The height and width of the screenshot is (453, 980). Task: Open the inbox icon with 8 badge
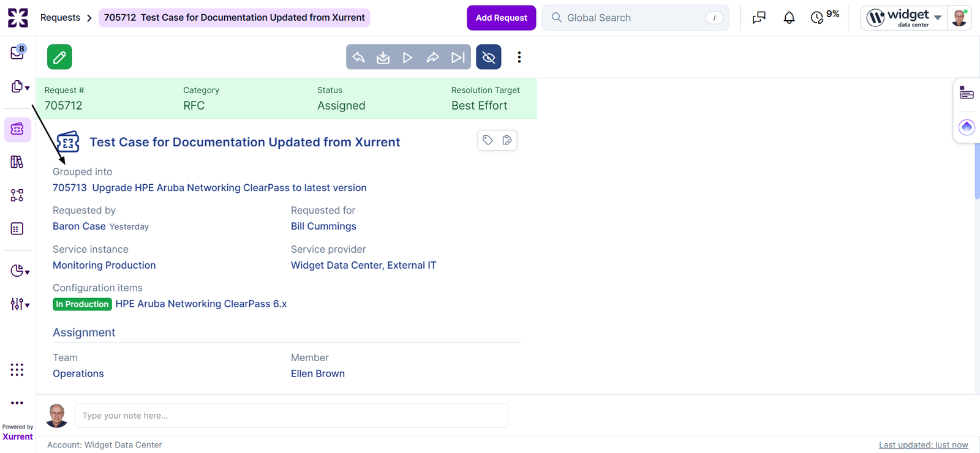(x=18, y=53)
